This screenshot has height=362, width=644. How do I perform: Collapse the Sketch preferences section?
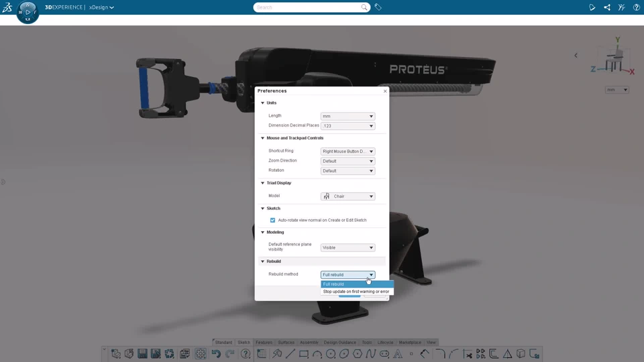(x=263, y=208)
